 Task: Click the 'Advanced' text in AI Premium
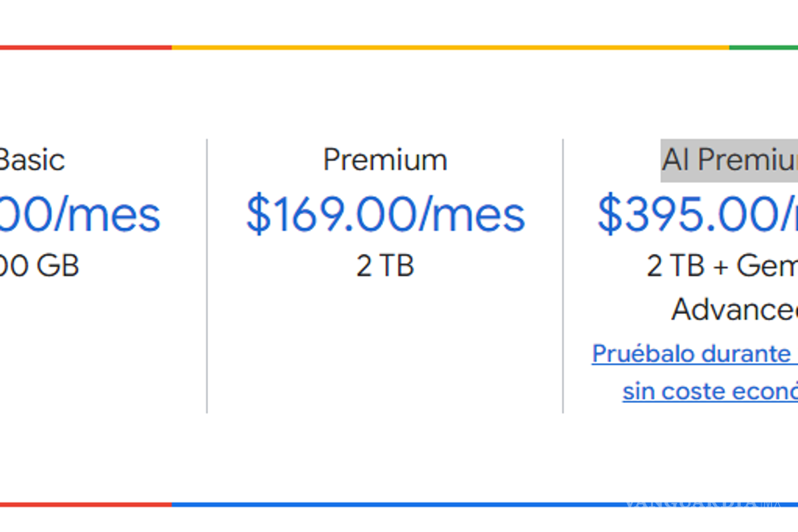point(734,309)
